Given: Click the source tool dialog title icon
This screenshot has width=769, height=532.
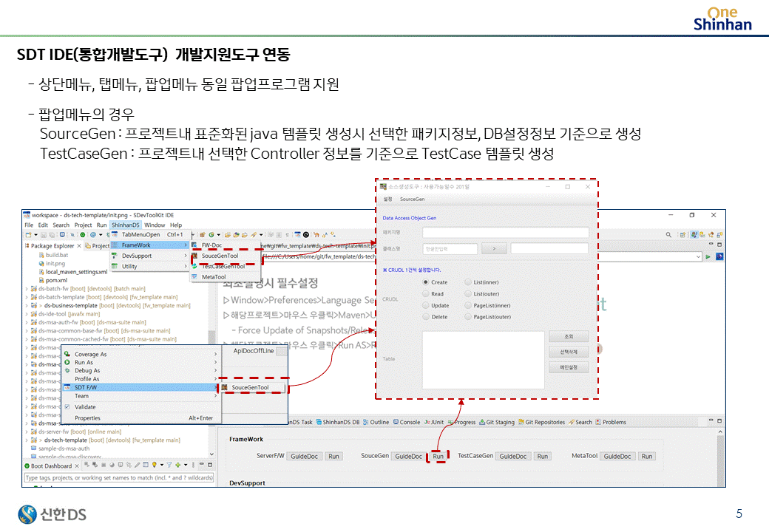Looking at the screenshot, I should 384,187.
